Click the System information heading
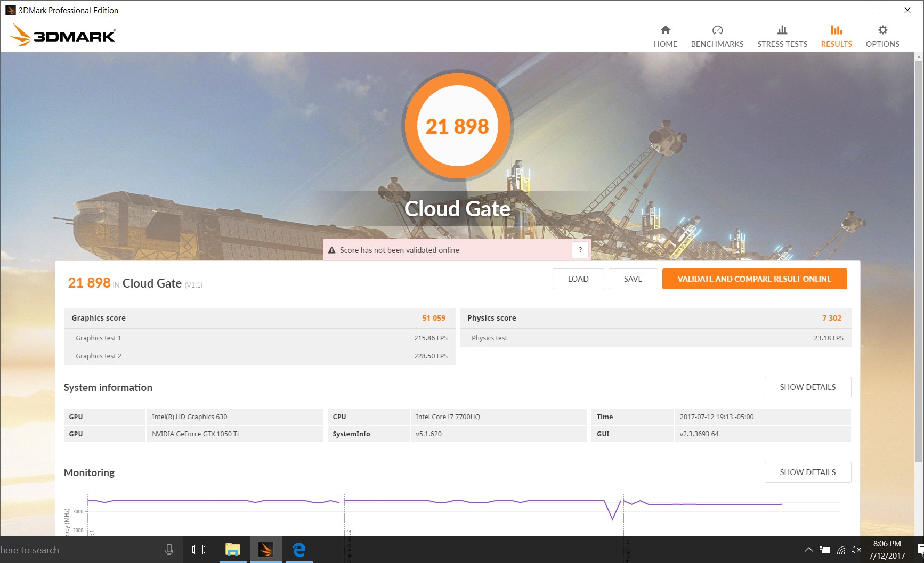924x563 pixels. tap(108, 387)
